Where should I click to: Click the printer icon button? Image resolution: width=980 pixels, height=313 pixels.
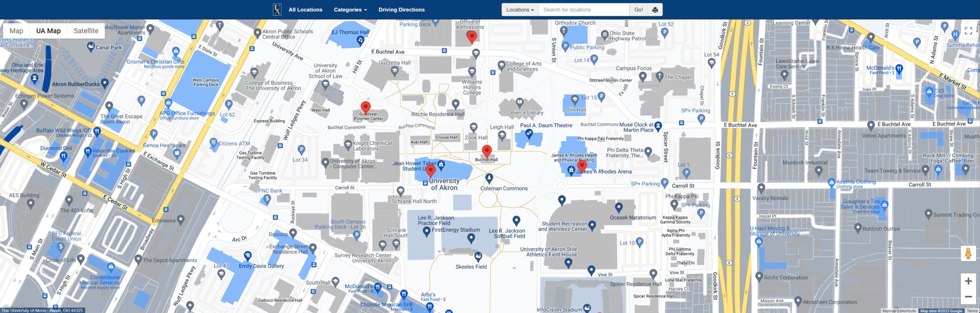point(655,10)
